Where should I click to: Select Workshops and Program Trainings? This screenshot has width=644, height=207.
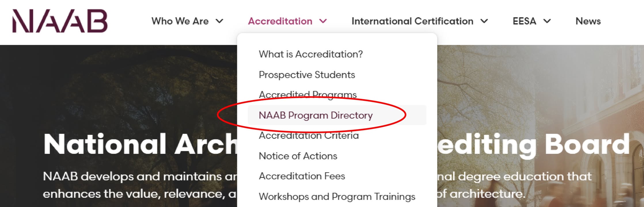[337, 197]
